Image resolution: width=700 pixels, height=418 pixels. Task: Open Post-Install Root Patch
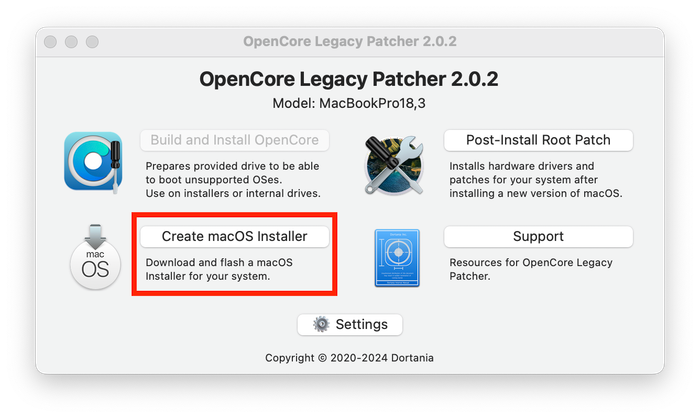pyautogui.click(x=538, y=140)
